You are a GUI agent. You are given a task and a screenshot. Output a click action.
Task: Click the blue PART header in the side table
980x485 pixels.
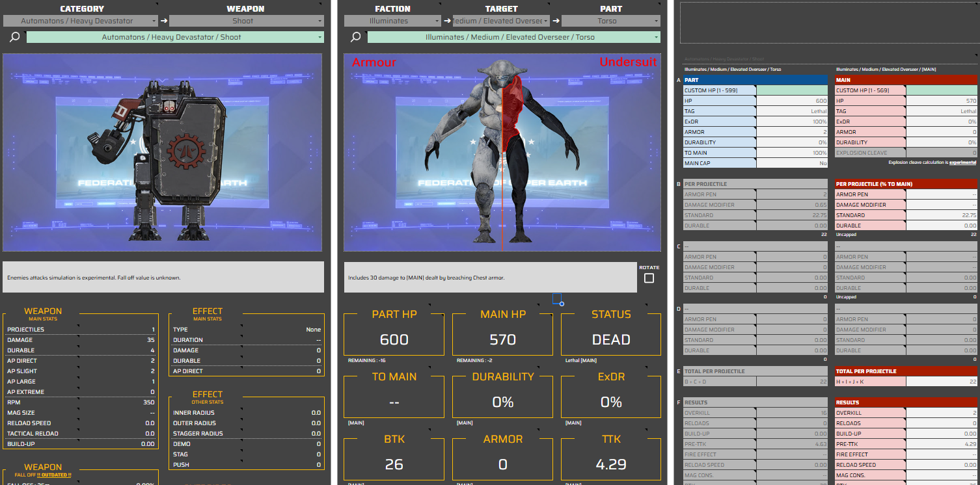click(755, 80)
